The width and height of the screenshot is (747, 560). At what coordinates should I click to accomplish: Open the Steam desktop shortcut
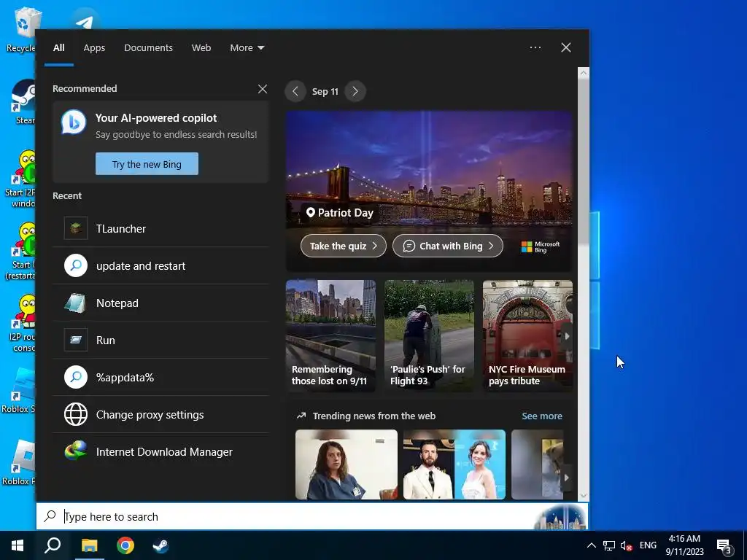[23, 102]
